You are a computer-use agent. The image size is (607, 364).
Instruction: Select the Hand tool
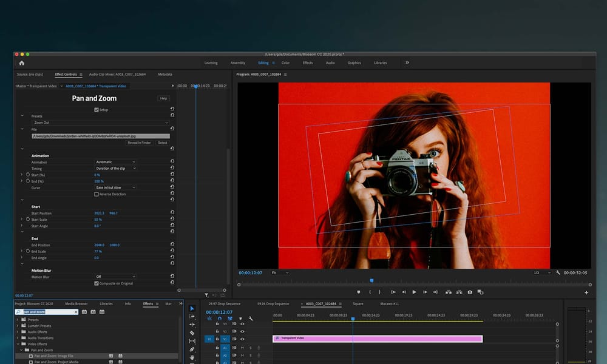click(192, 357)
